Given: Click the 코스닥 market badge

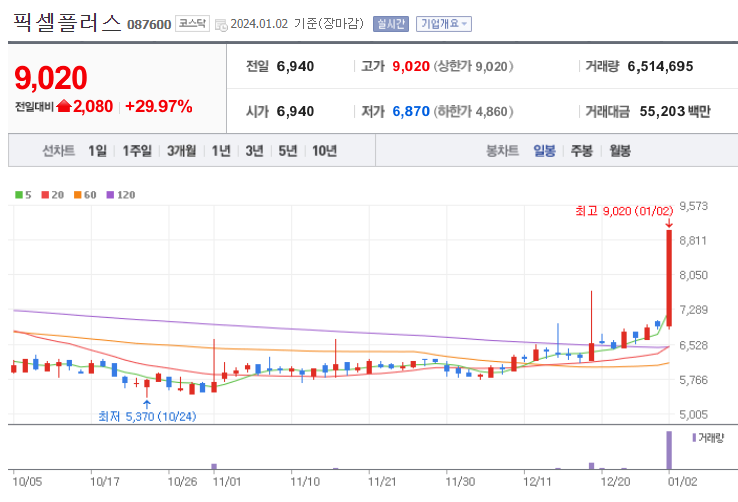Looking at the screenshot, I should click(x=193, y=24).
